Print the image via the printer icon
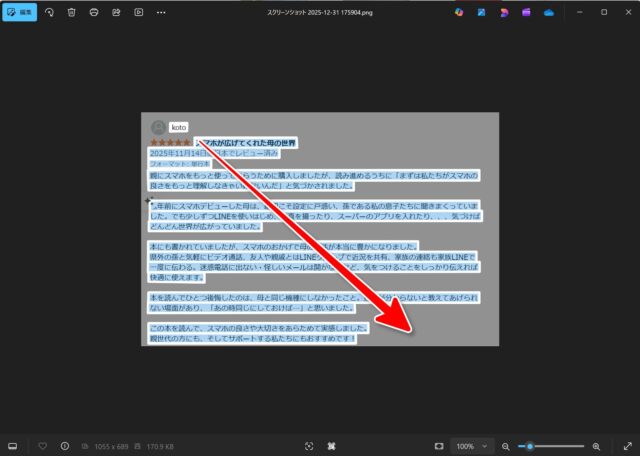The width and height of the screenshot is (640, 456). [x=94, y=12]
